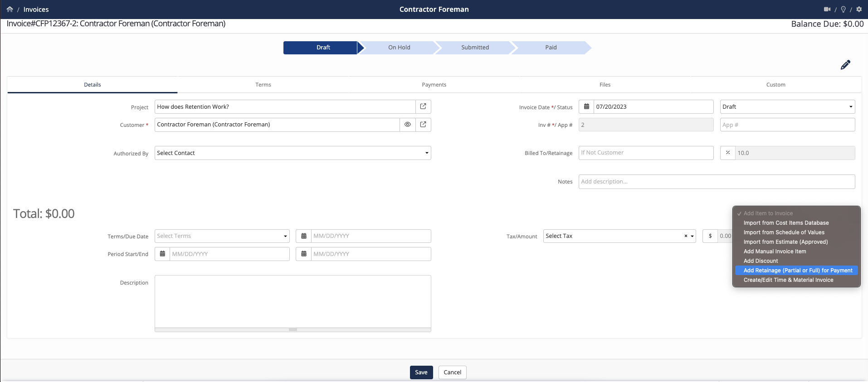This screenshot has width=868, height=382.
Task: Click the Period Start date field
Action: click(229, 254)
